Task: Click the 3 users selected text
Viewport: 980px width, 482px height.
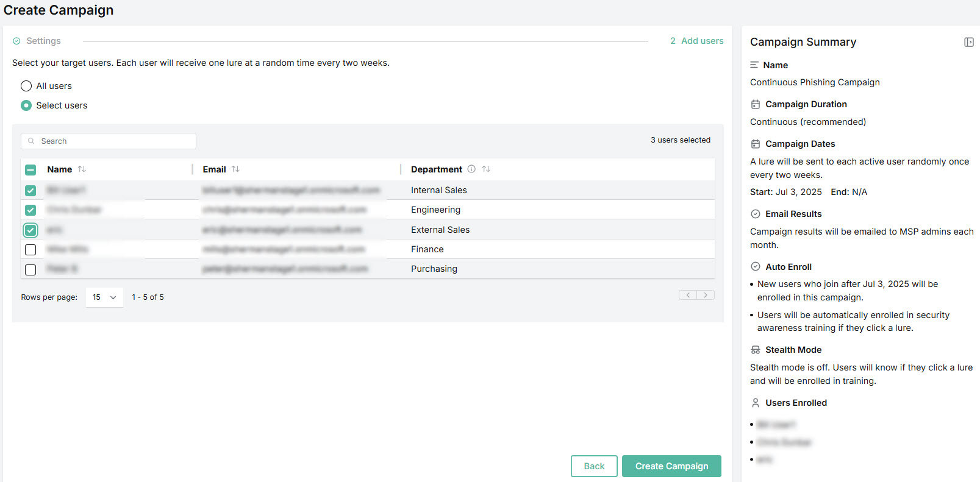Action: coord(681,140)
